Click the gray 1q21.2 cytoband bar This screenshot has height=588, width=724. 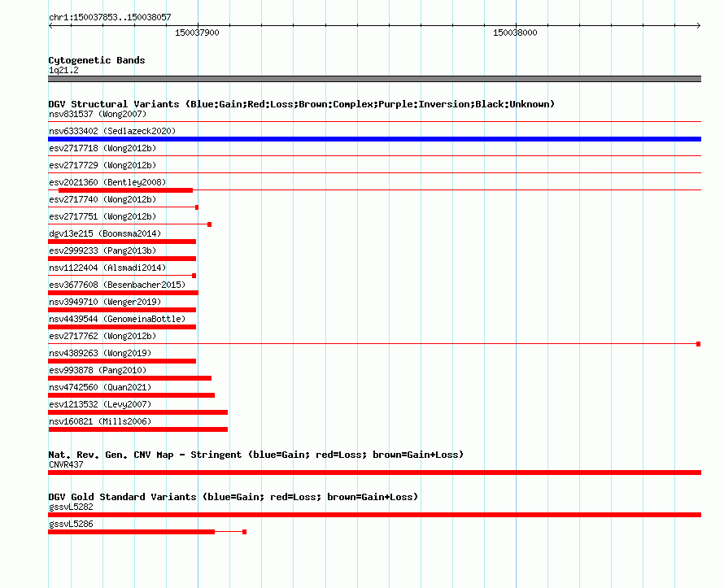tap(374, 79)
